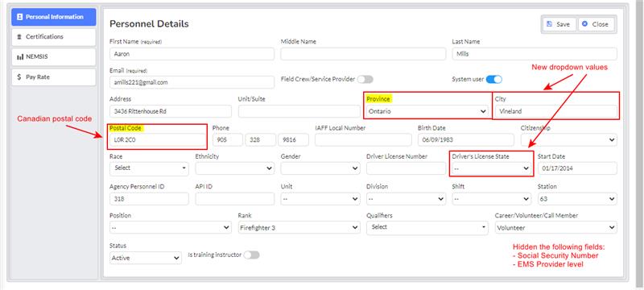Open the Status dropdown showing Active
The width and height of the screenshot is (644, 290).
(146, 258)
